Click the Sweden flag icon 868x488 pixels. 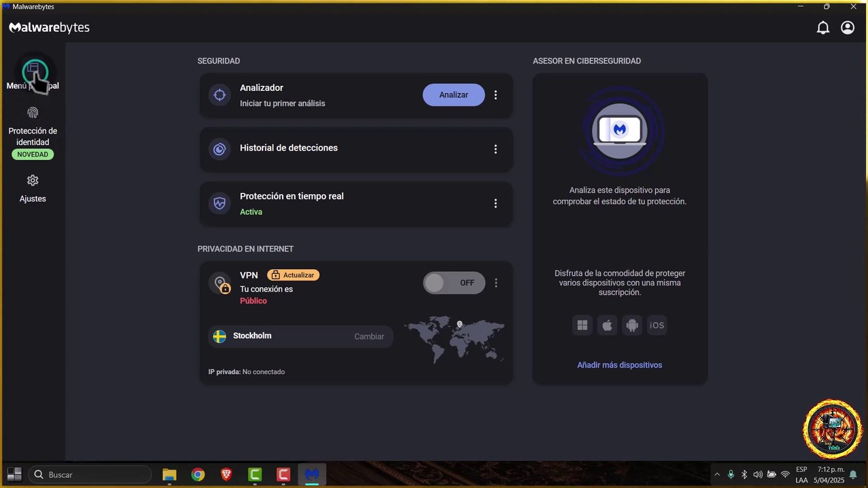(x=219, y=336)
